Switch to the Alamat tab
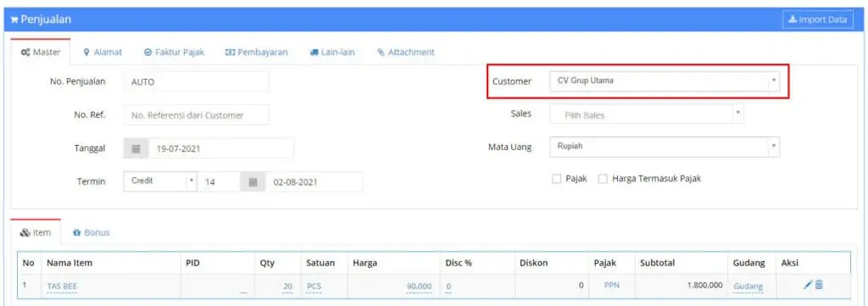The image size is (868, 306). click(103, 52)
